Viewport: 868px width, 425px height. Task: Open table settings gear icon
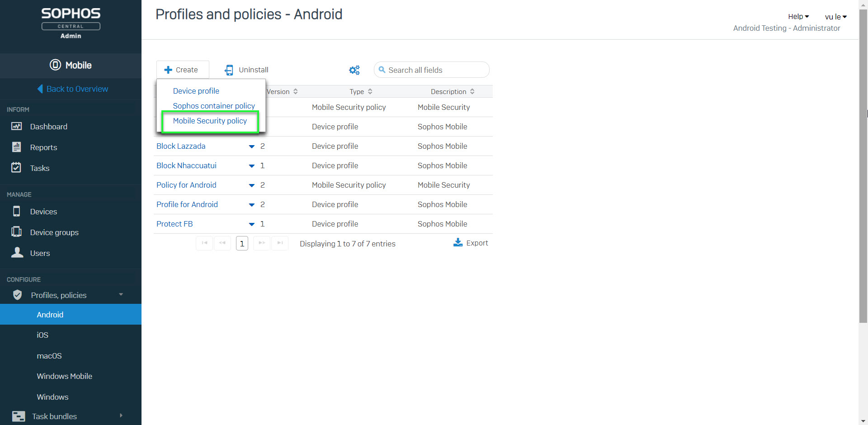354,70
